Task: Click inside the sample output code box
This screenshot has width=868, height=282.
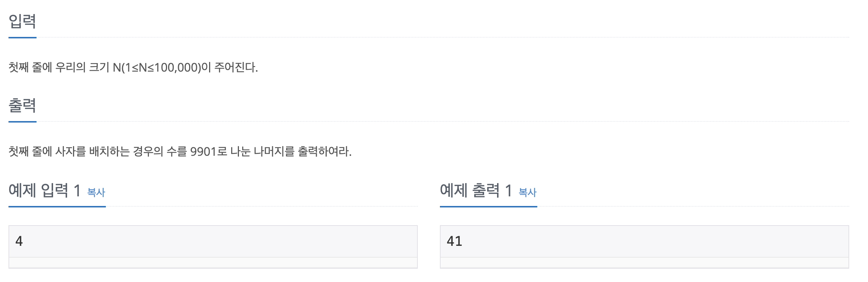Action: 645,241
